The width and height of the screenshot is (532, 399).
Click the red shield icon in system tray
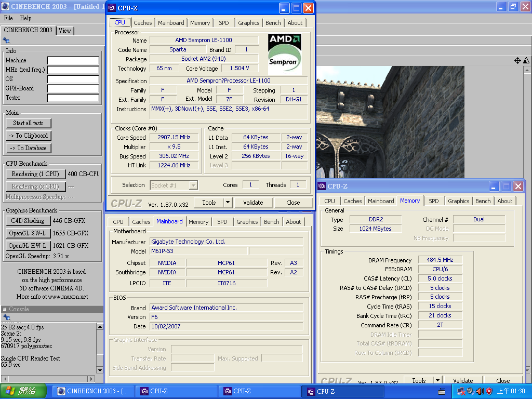[489, 391]
